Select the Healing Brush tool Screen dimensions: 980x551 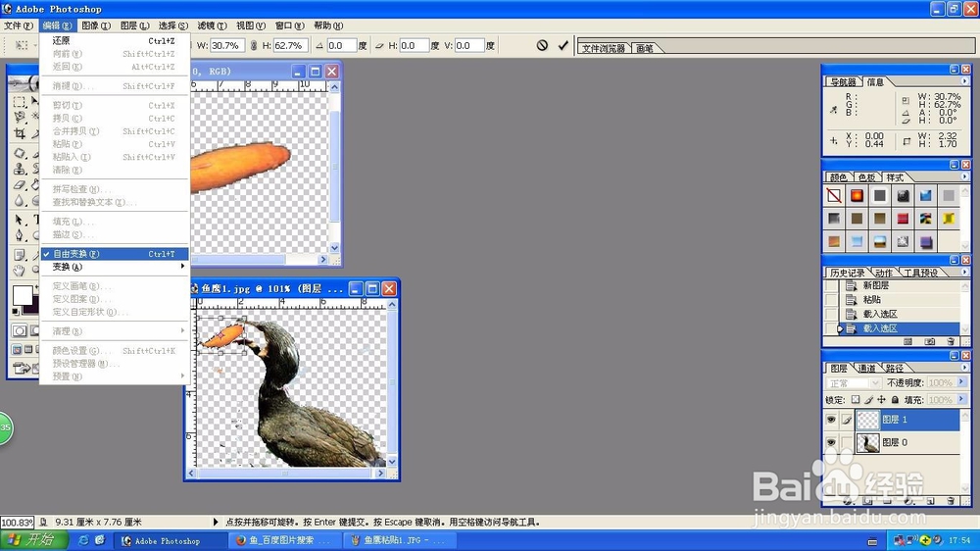(20, 153)
